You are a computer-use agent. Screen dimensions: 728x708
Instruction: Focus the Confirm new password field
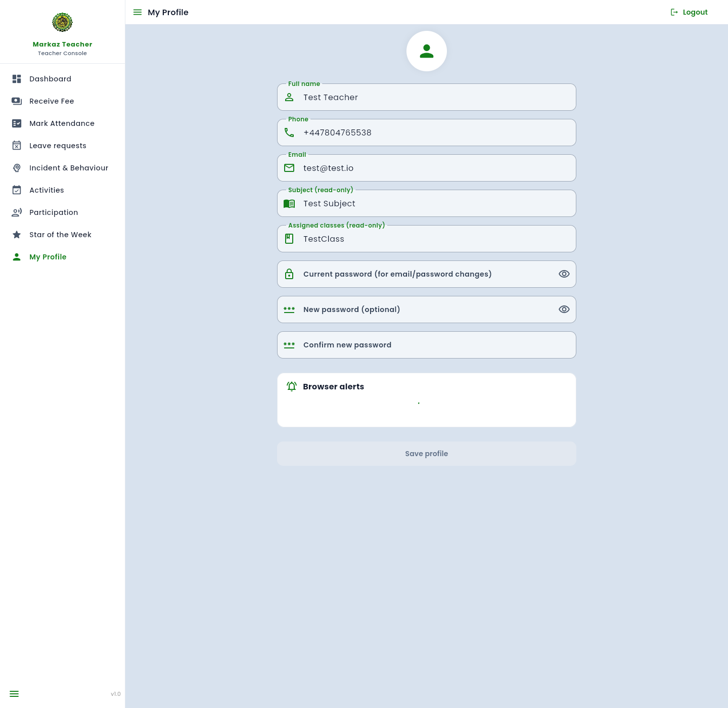pos(427,345)
